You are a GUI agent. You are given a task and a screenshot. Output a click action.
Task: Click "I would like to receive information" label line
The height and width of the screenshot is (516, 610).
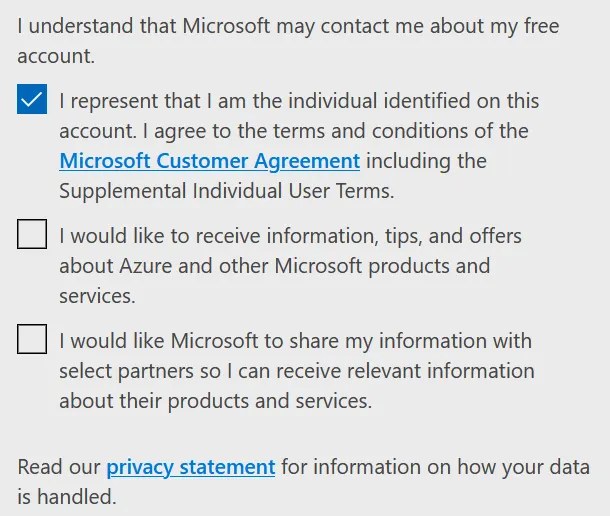290,236
